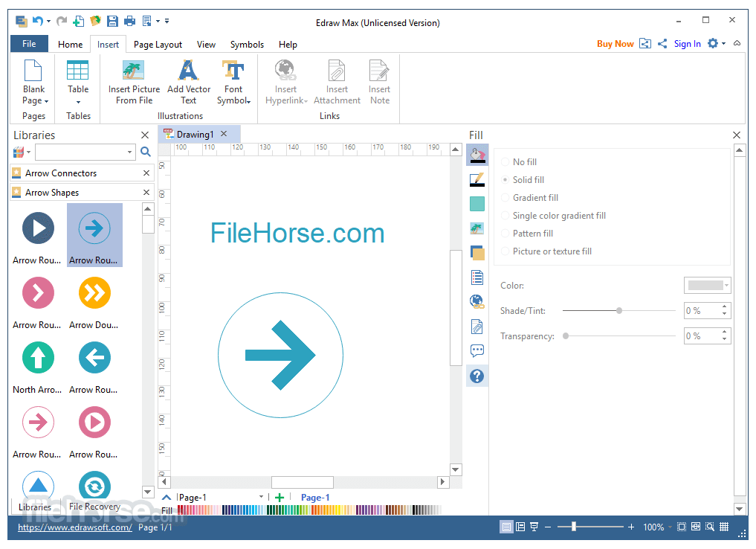756x549 pixels.
Task: Open the Fill paint bucket panel icon
Action: 476,155
